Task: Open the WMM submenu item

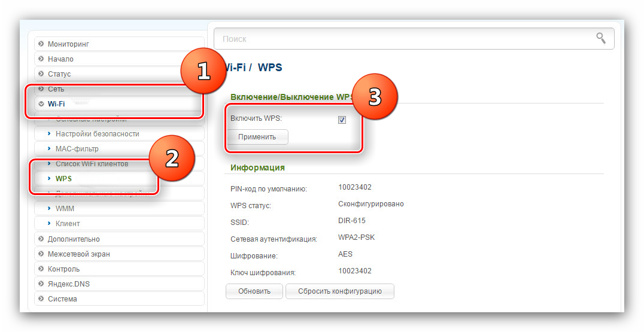Action: pyautogui.click(x=65, y=209)
